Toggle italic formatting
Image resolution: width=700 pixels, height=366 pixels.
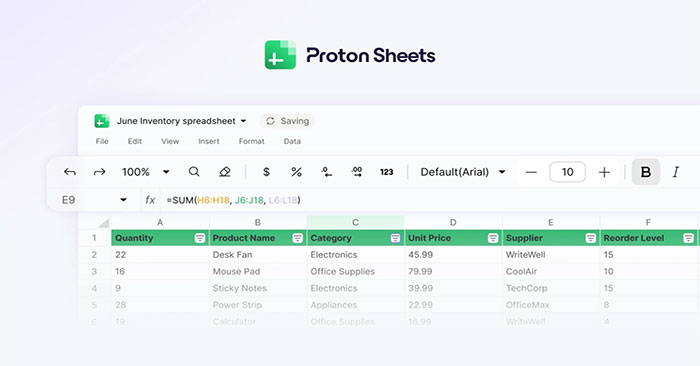676,172
